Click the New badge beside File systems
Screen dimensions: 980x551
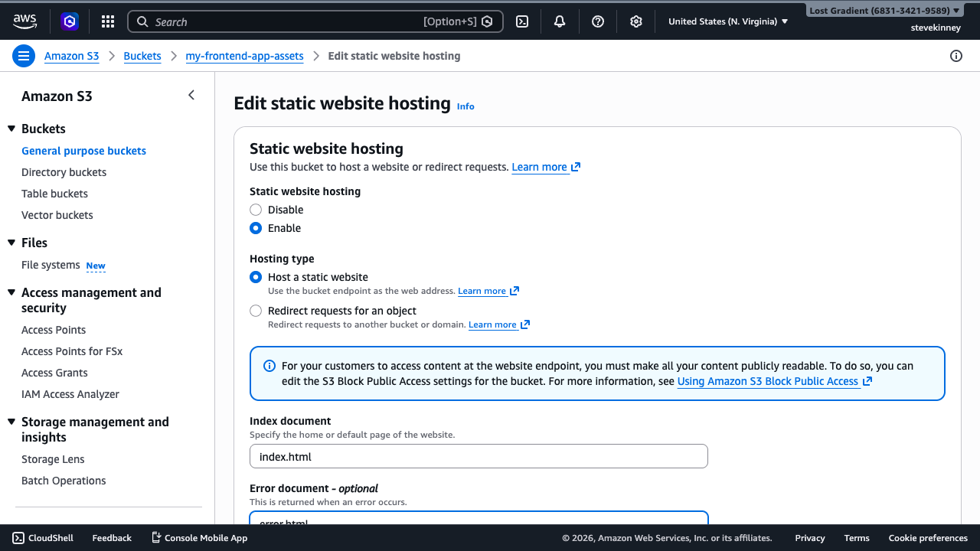pos(96,266)
